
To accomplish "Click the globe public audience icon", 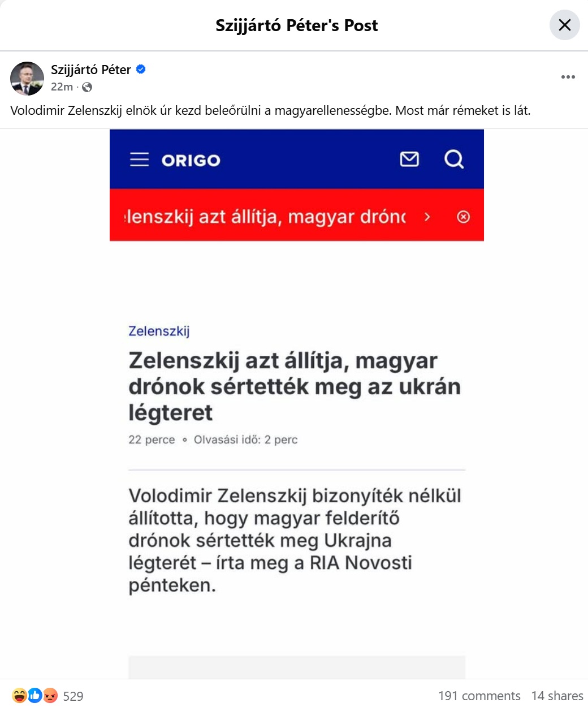I will tap(87, 87).
